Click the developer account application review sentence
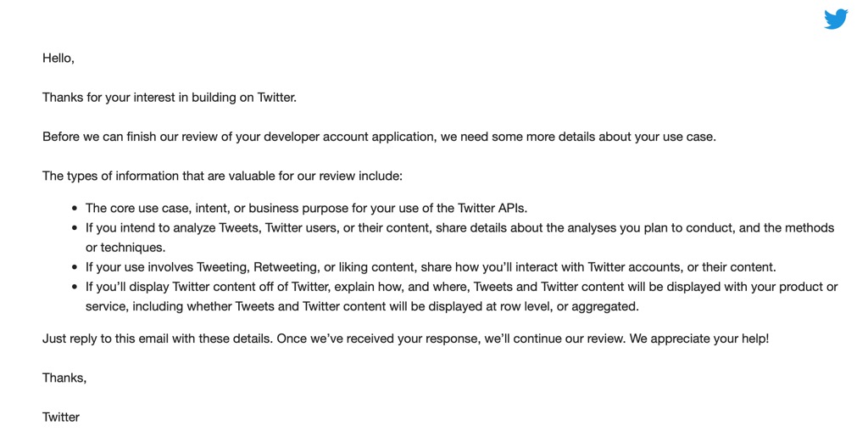The width and height of the screenshot is (868, 431). [379, 137]
